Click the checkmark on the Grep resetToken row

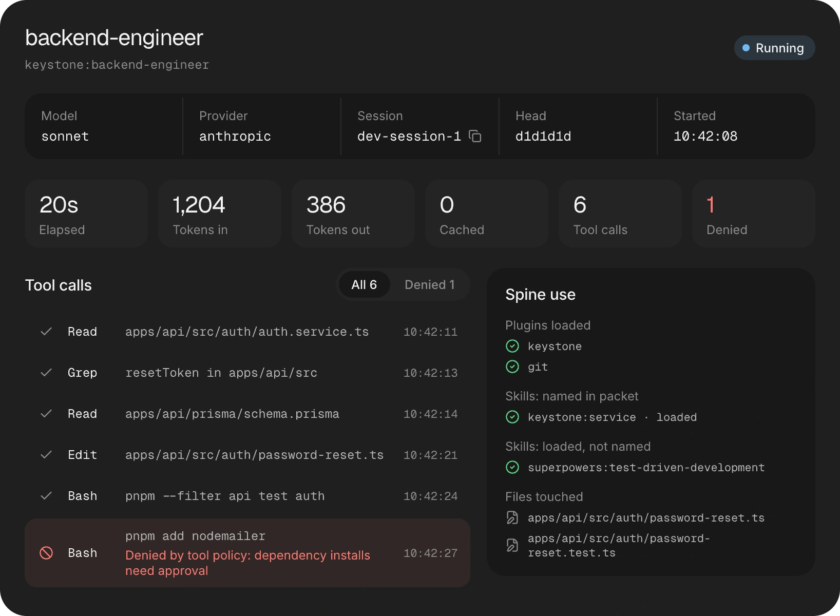46,373
